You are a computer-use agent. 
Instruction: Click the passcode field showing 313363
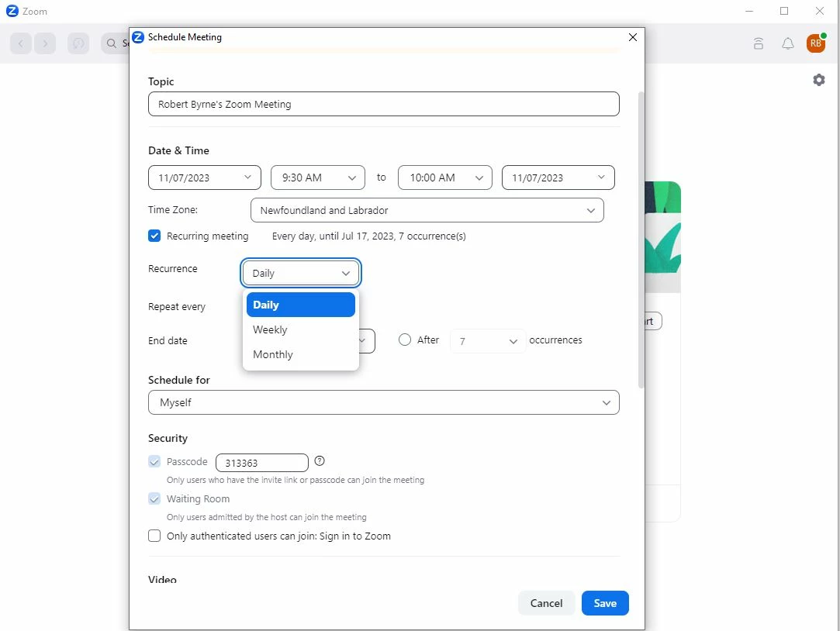click(x=262, y=463)
